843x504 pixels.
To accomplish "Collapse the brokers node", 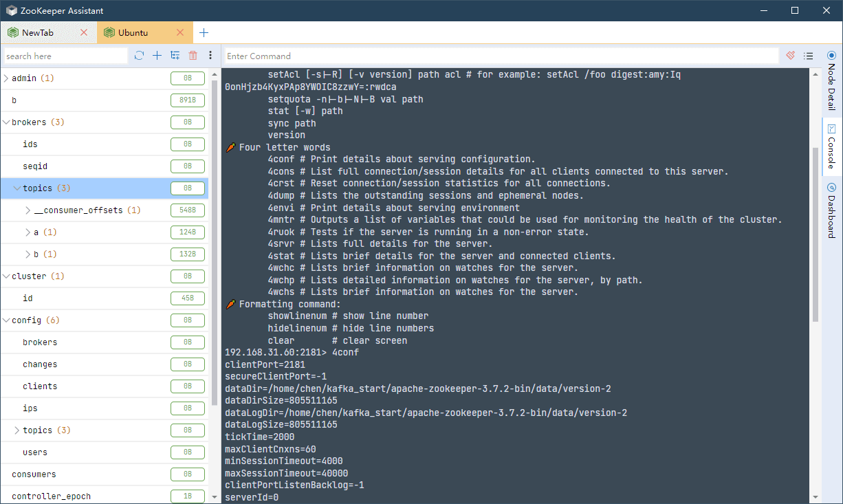I will click(x=6, y=122).
